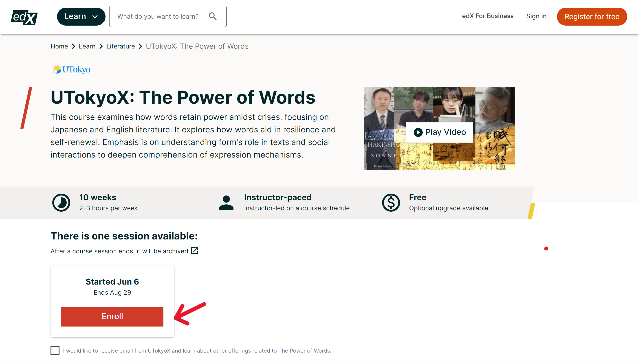
Task: Click the UTokyo institution logo
Action: coord(71,69)
